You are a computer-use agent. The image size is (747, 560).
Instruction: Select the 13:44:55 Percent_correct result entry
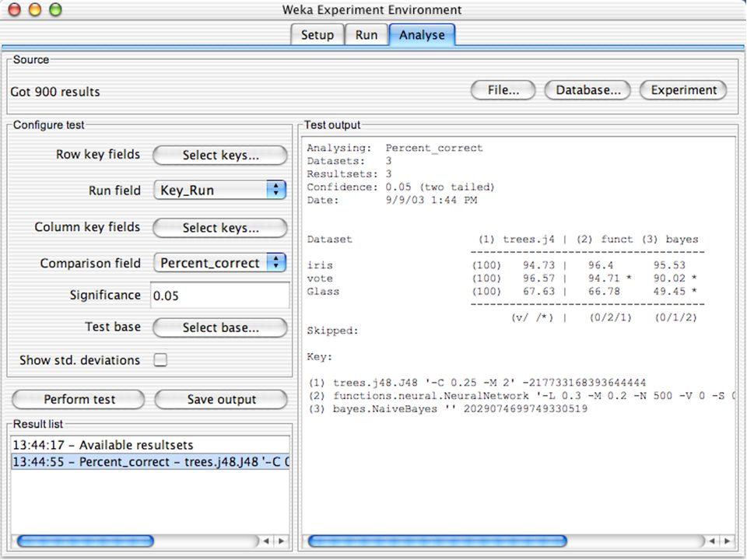click(150, 462)
